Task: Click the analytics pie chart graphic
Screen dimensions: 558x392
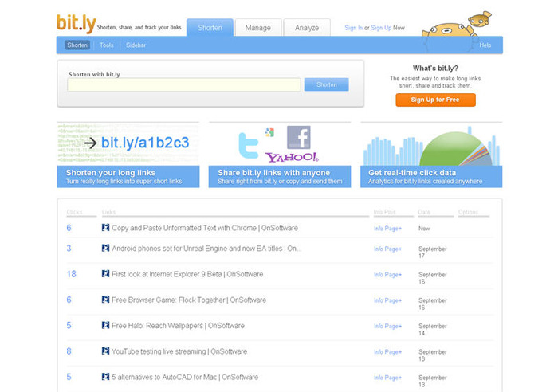Action: [456, 149]
